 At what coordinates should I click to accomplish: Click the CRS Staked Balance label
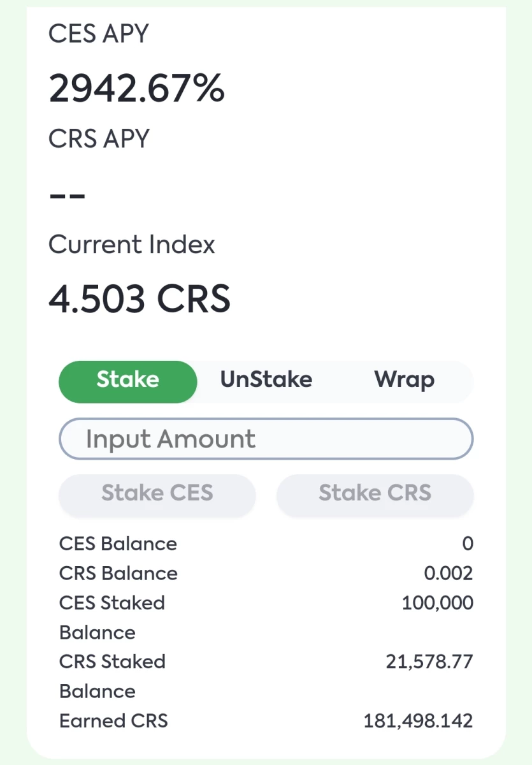click(x=112, y=676)
